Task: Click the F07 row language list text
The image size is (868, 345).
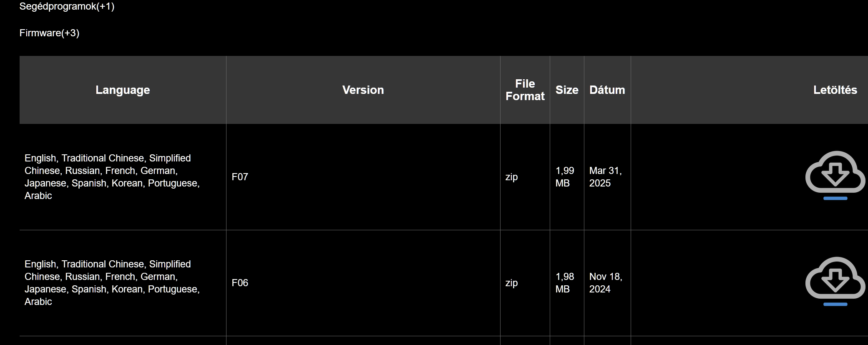Action: (x=112, y=177)
